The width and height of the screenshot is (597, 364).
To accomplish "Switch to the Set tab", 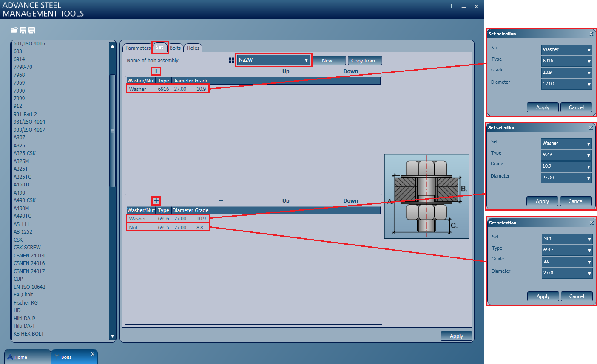I will tap(159, 47).
